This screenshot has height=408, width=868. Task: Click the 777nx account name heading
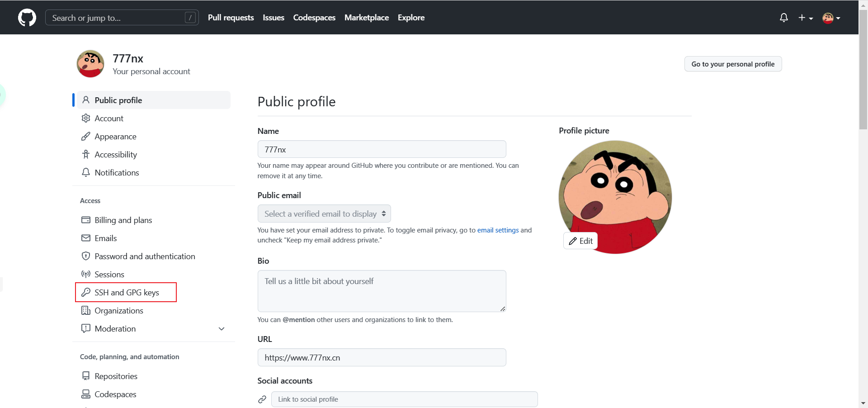pyautogui.click(x=128, y=58)
